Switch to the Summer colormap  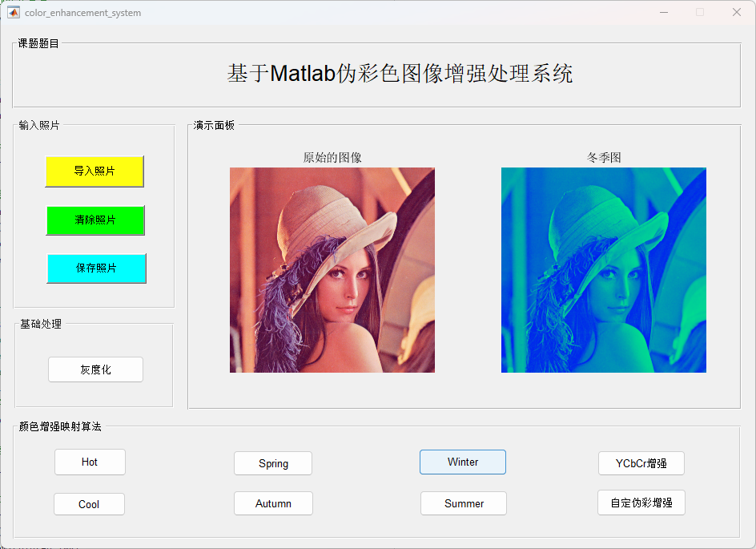(464, 503)
